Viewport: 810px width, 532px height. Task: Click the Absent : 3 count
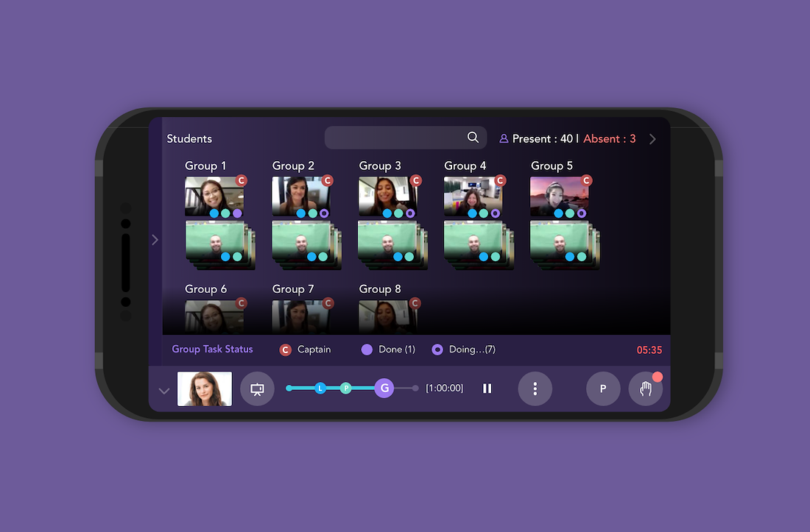click(610, 139)
